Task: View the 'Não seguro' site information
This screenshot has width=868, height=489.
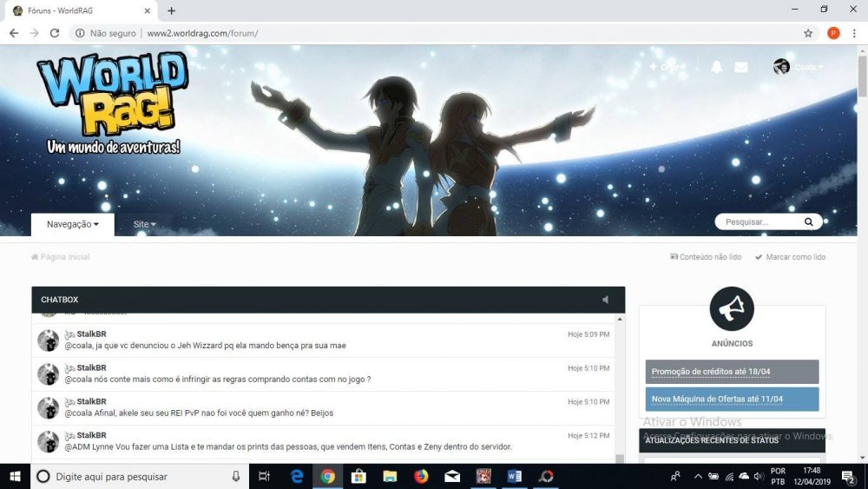Action: [106, 33]
